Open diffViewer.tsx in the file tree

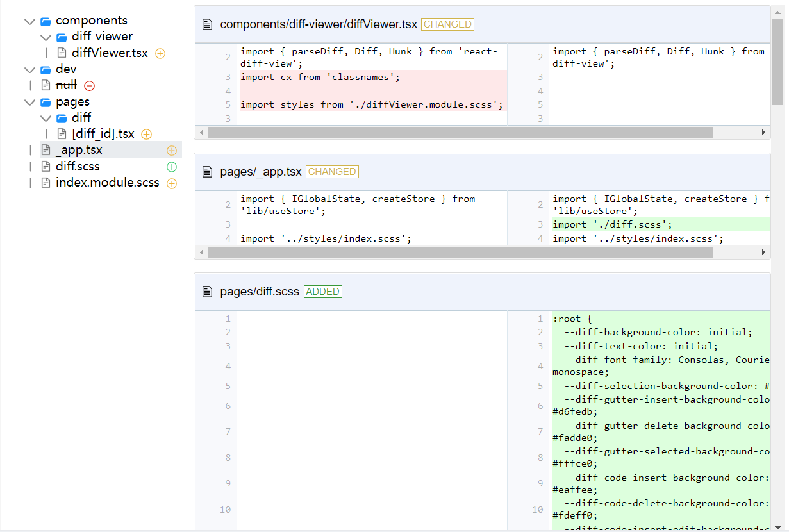coord(110,53)
